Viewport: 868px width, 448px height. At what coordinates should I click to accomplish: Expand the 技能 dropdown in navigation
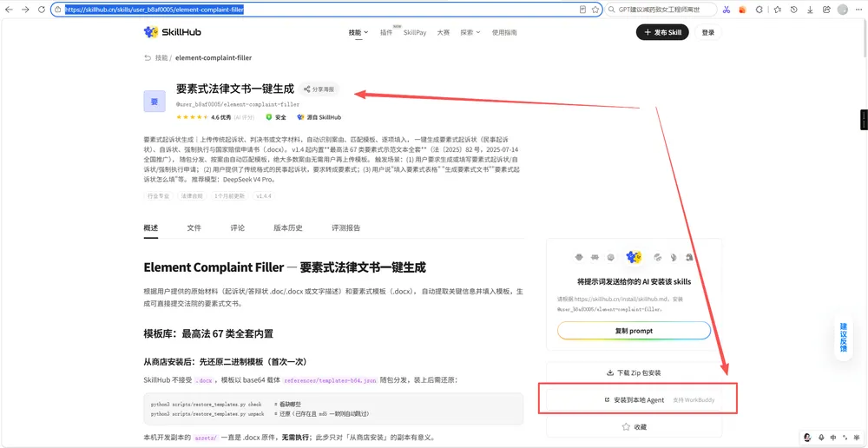click(x=358, y=33)
